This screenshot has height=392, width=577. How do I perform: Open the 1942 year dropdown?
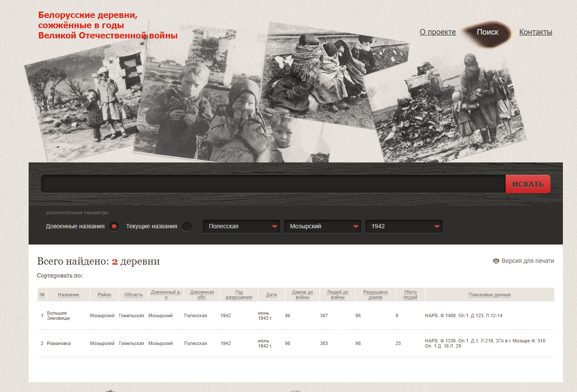(403, 227)
